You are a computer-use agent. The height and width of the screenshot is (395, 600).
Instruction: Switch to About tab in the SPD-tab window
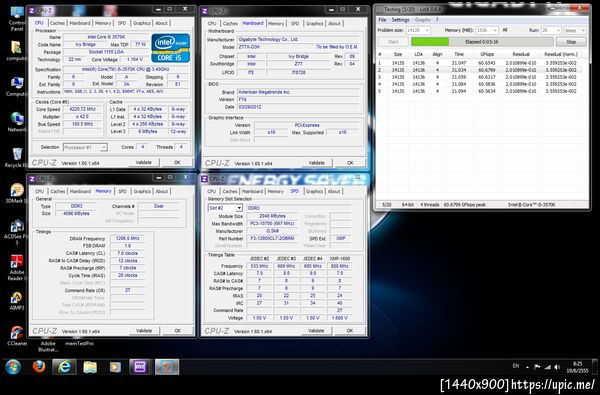pos(334,191)
